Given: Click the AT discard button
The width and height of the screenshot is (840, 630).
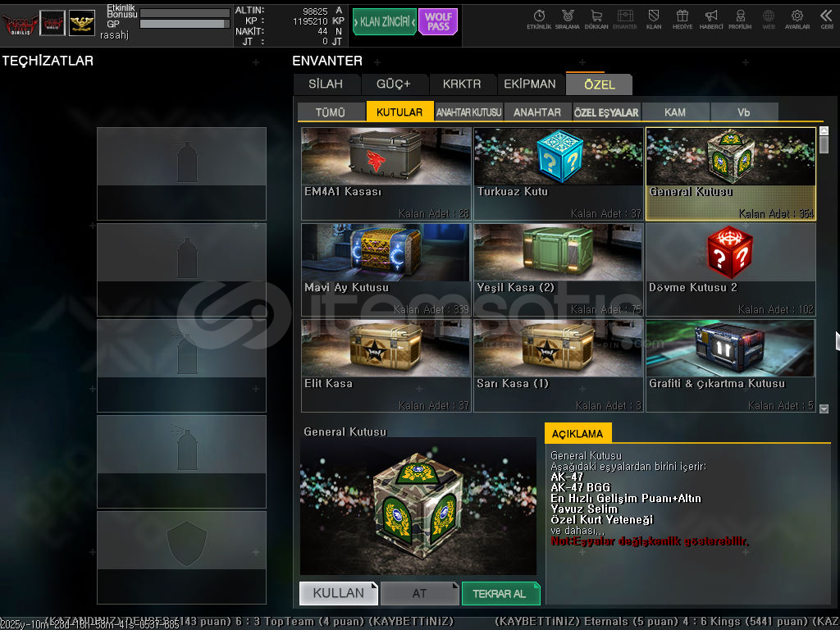Looking at the screenshot, I should [419, 593].
